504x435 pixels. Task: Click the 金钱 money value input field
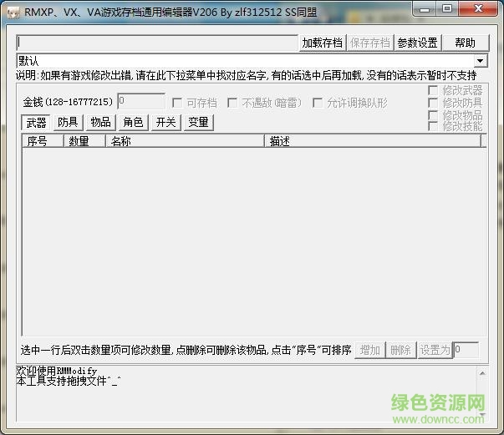[x=141, y=102]
